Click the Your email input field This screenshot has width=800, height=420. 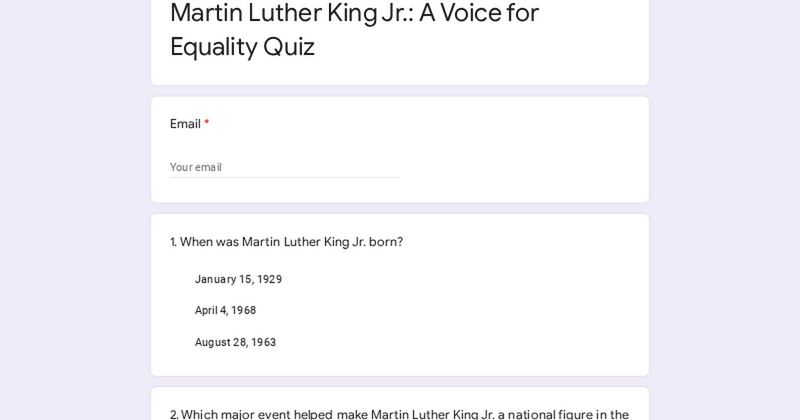coord(285,167)
